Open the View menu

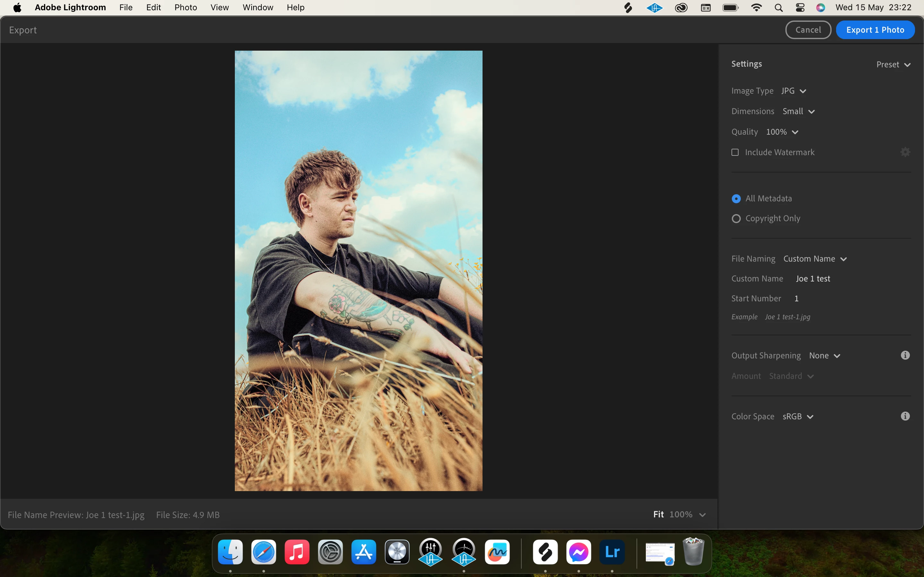[219, 8]
